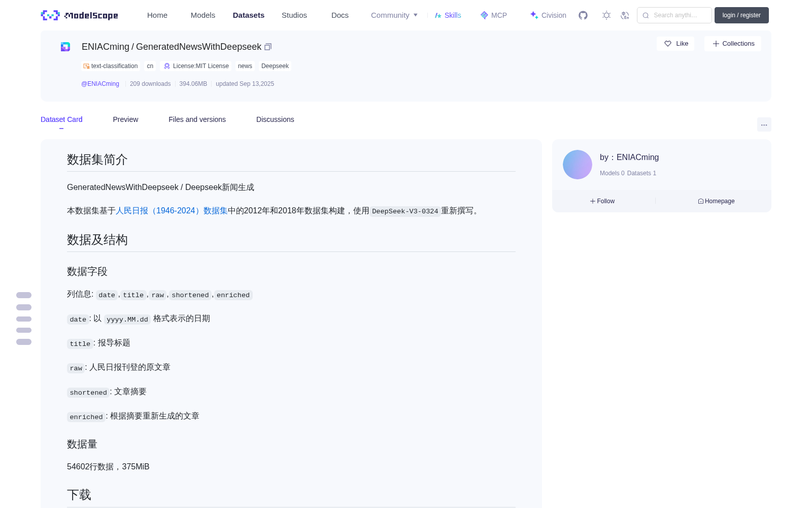Click the dataset avatar icon beside ENIACming
Viewport: 812px width, 508px height.
[65, 47]
